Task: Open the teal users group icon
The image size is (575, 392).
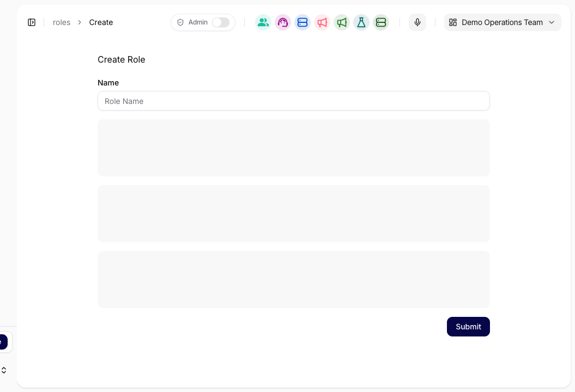Action: click(x=263, y=22)
